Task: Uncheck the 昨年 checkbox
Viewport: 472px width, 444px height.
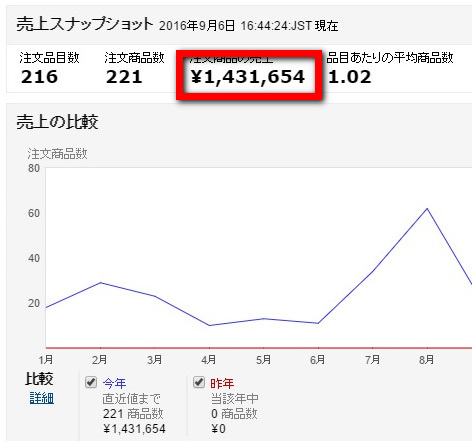Action: 199,382
